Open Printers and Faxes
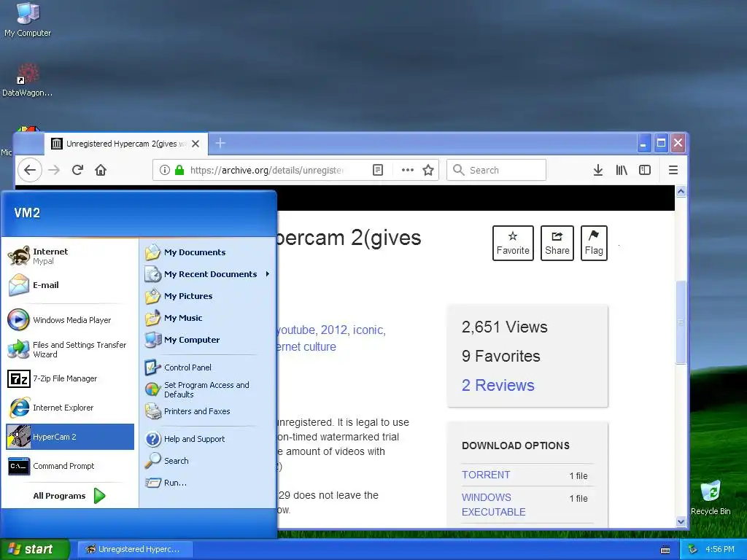 [x=207, y=411]
